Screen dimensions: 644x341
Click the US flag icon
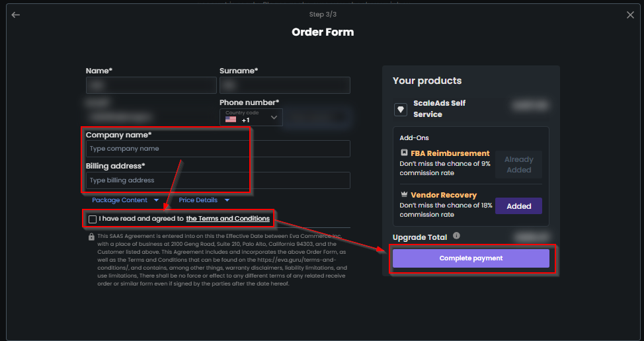pyautogui.click(x=231, y=120)
